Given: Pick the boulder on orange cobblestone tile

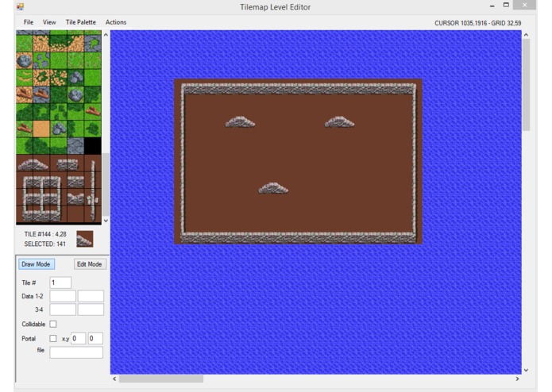Looking at the screenshot, I should (x=25, y=60).
